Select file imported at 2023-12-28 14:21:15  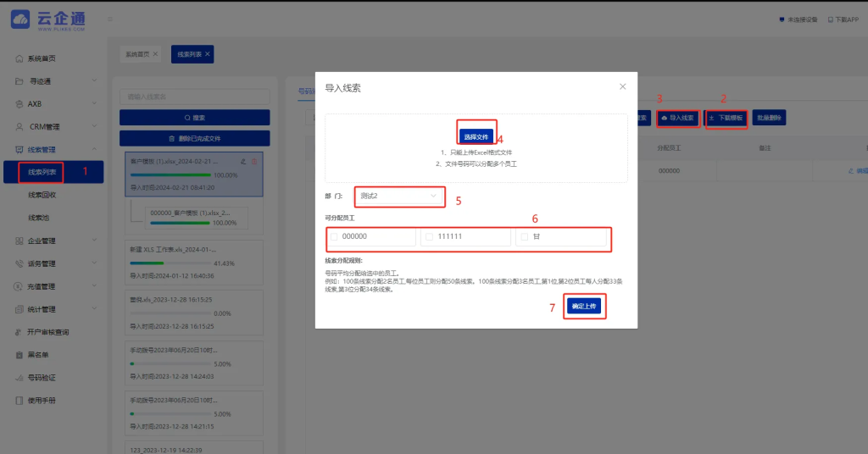[194, 413]
